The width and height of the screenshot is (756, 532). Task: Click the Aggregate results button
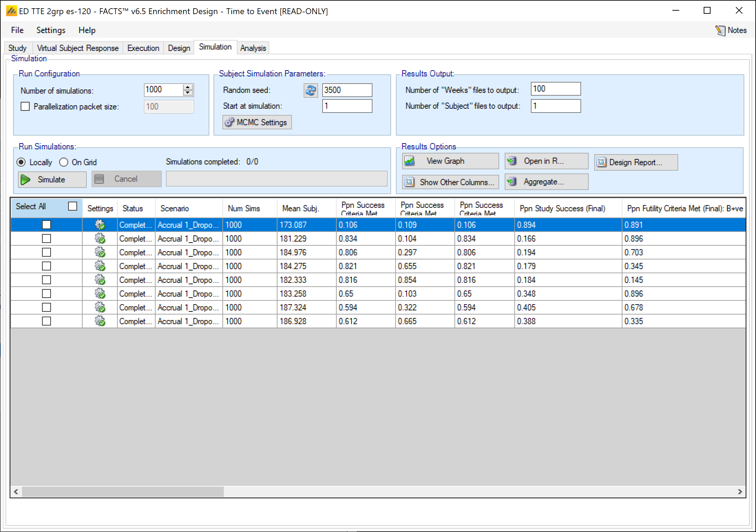click(546, 182)
